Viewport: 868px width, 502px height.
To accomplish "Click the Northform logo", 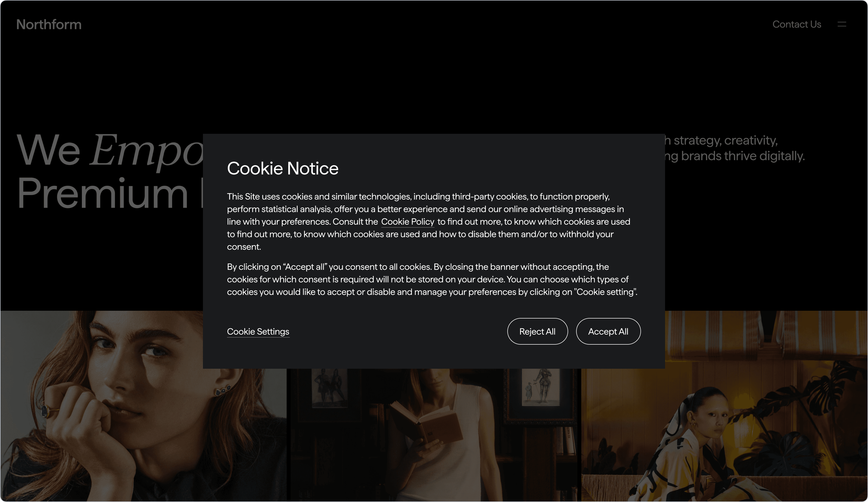I will point(49,24).
